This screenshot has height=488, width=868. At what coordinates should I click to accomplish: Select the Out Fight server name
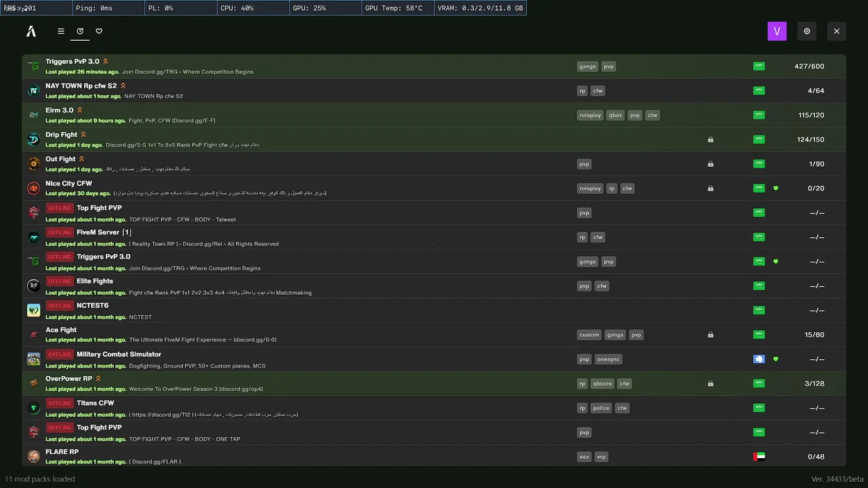[60, 159]
